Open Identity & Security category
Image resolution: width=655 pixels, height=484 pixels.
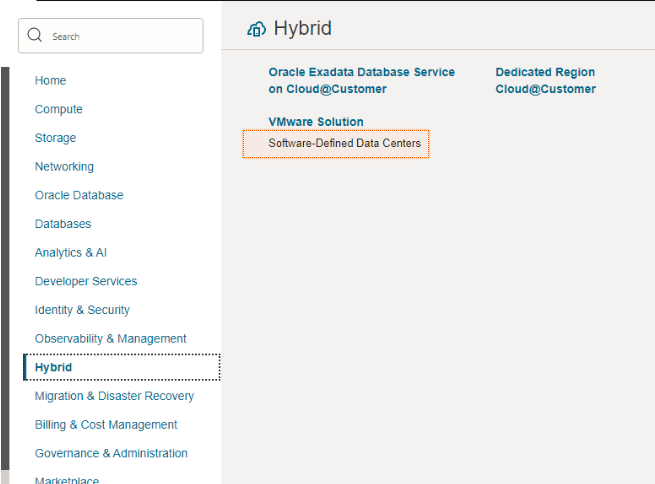coord(82,310)
